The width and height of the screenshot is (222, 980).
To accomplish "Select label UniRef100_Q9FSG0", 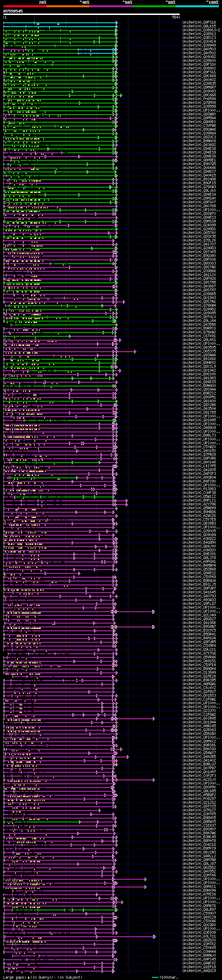I will pos(199,64).
